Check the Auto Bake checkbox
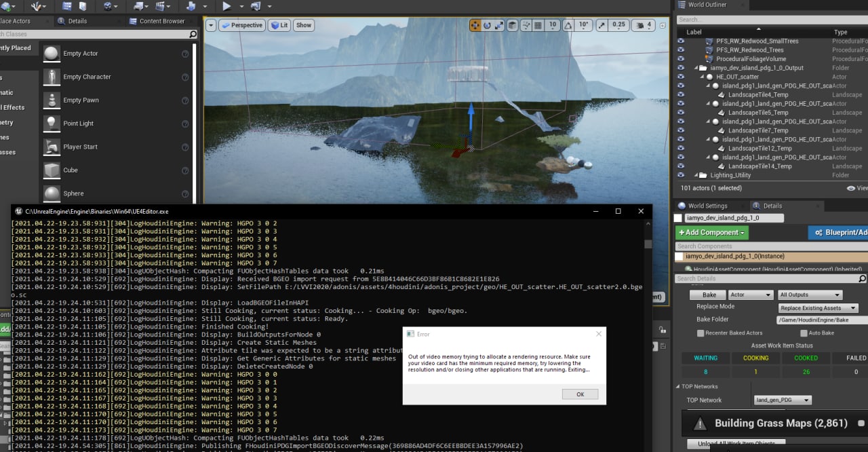Image resolution: width=868 pixels, height=452 pixels. click(804, 333)
